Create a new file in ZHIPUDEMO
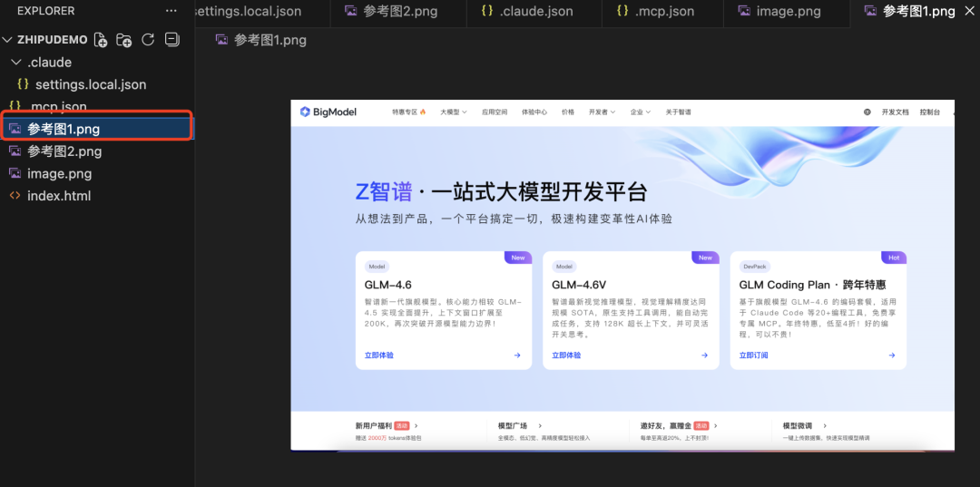 [x=100, y=40]
